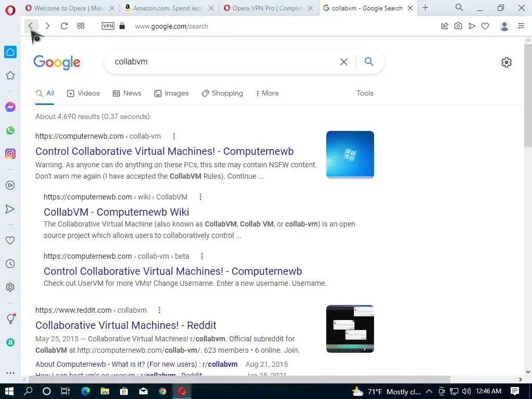This screenshot has width=532, height=399.
Task: Open sidebar Home icon
Action: pos(10,52)
